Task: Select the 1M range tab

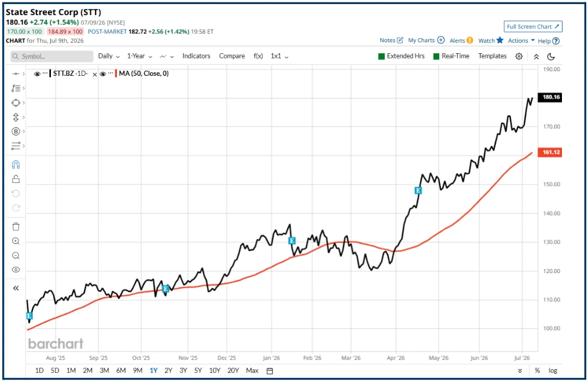Action: coord(71,370)
